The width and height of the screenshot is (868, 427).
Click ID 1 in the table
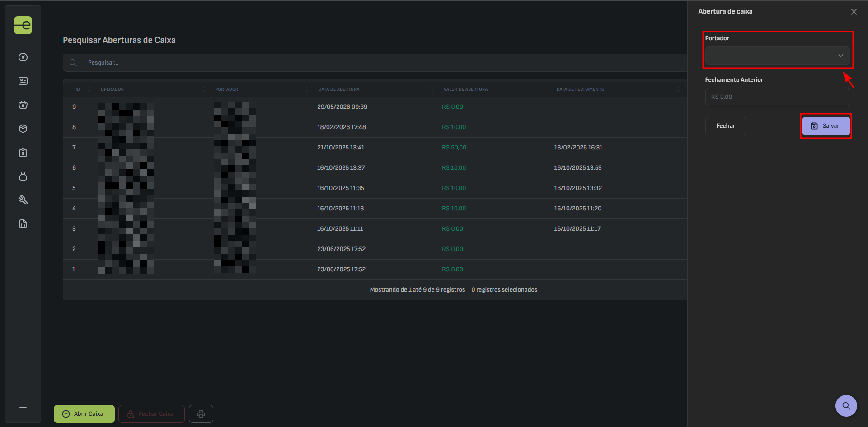(74, 269)
